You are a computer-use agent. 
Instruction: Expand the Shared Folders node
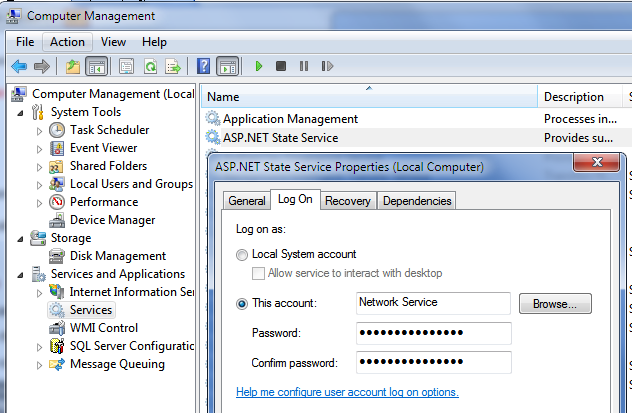[39, 167]
